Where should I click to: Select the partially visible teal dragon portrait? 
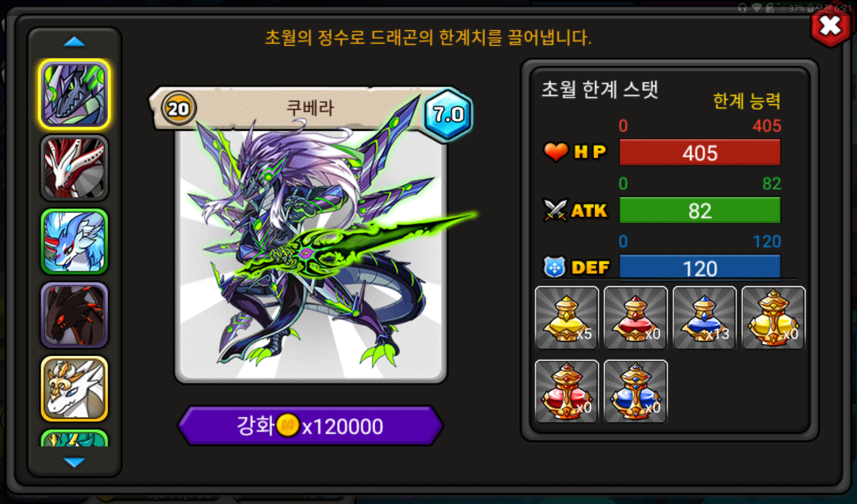point(75,438)
